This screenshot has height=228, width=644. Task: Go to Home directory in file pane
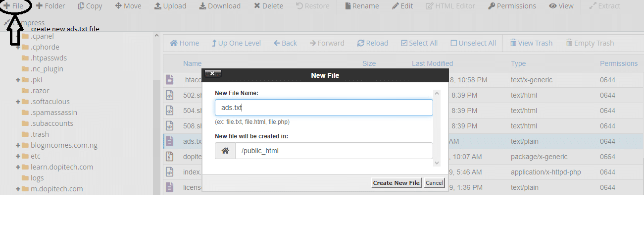184,43
